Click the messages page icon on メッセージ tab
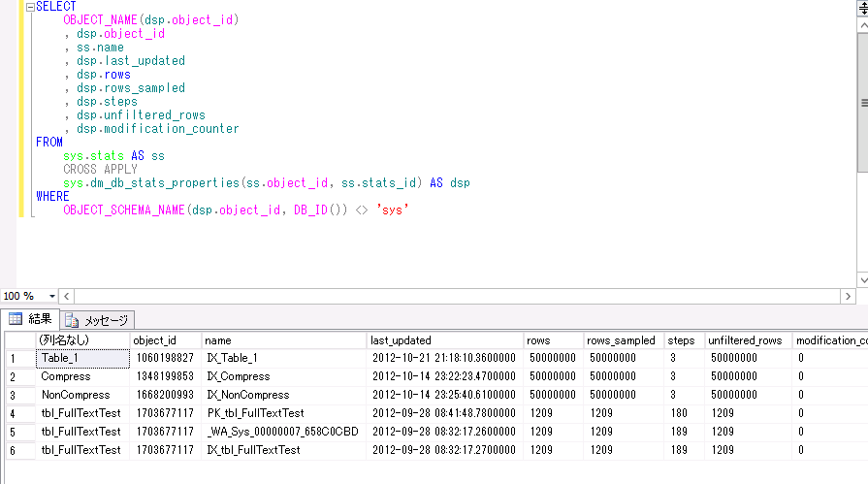 click(72, 320)
